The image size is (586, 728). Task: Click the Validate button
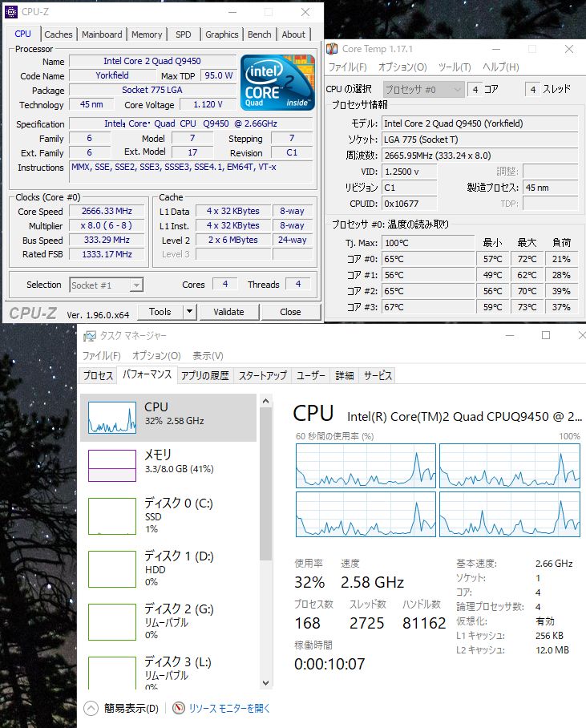pos(228,312)
